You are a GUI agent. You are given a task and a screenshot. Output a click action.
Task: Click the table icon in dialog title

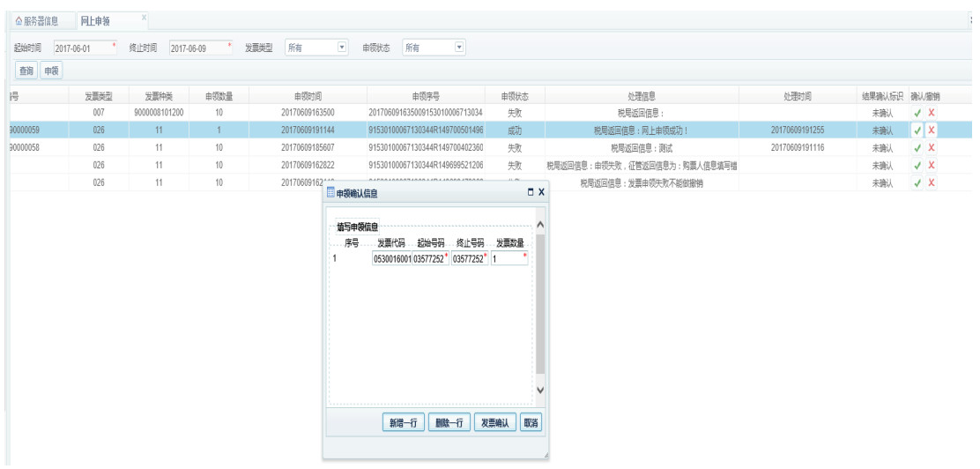331,193
